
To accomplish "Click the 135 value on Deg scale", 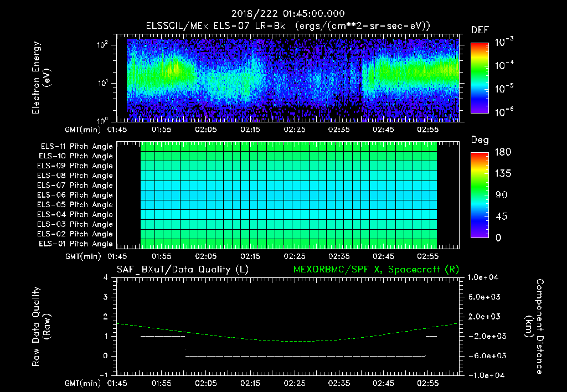I will (x=503, y=174).
